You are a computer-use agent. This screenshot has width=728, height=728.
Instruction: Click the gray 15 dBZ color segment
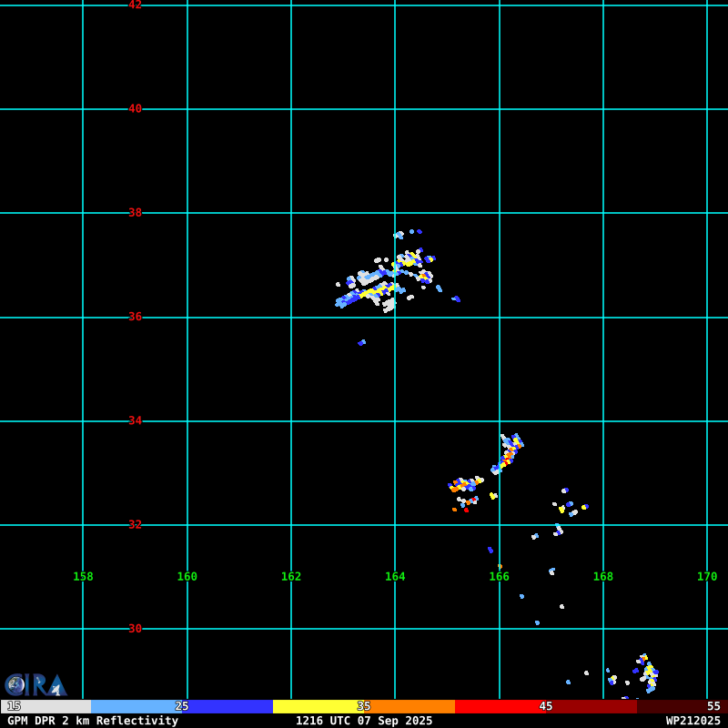(x=46, y=706)
